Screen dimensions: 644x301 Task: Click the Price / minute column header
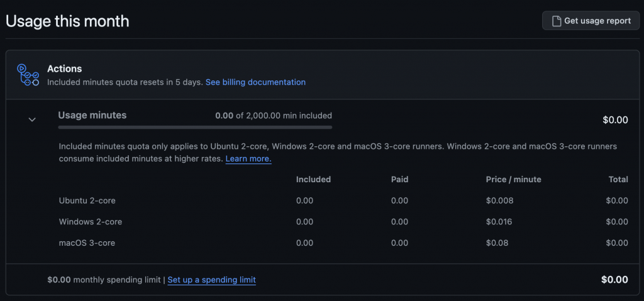(x=513, y=179)
